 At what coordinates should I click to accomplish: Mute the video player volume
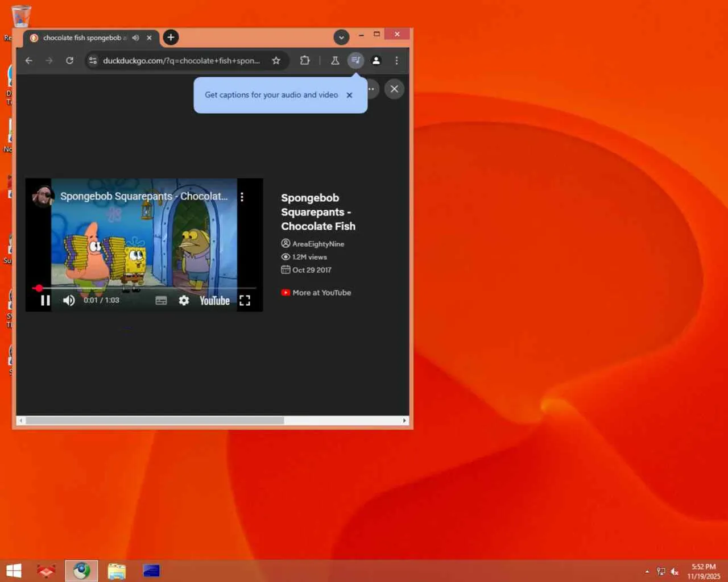[x=69, y=300]
